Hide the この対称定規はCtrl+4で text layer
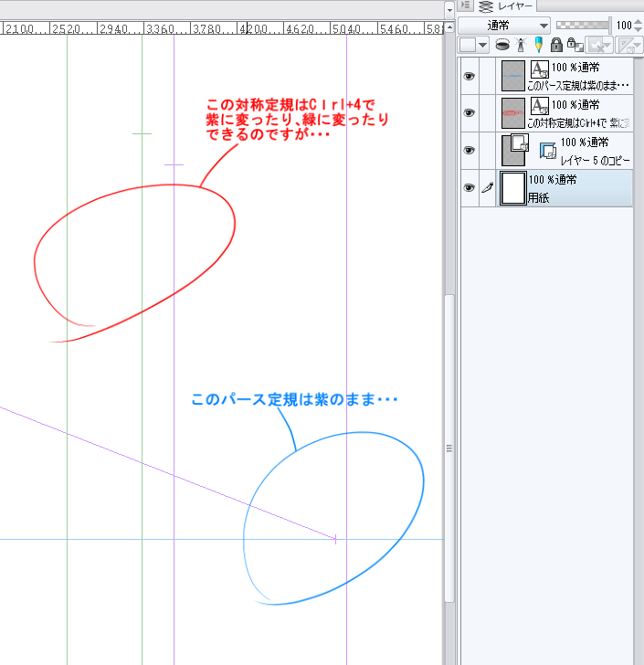The image size is (644, 665). pyautogui.click(x=470, y=113)
